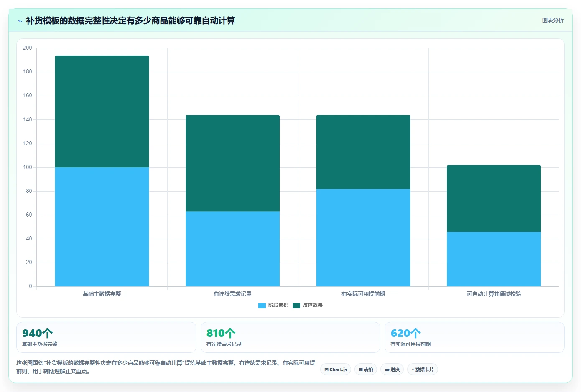Toggle the 改进效果 legend swatch
The width and height of the screenshot is (581, 392).
pyautogui.click(x=296, y=306)
